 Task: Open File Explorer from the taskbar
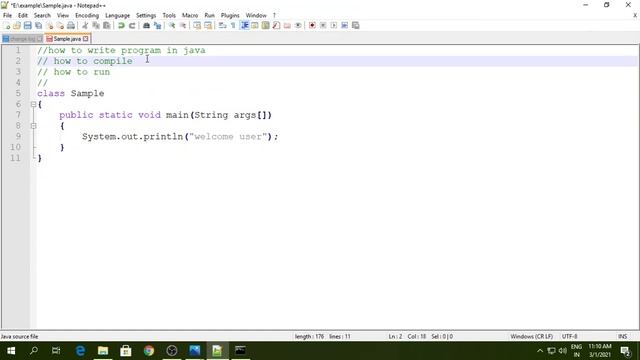103,351
